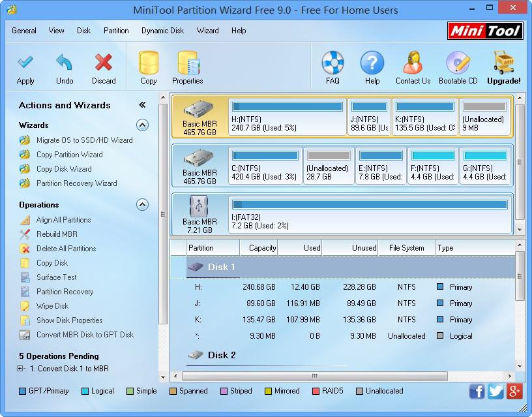Sort by the Partition column header
532x417 pixels.
pyautogui.click(x=213, y=248)
